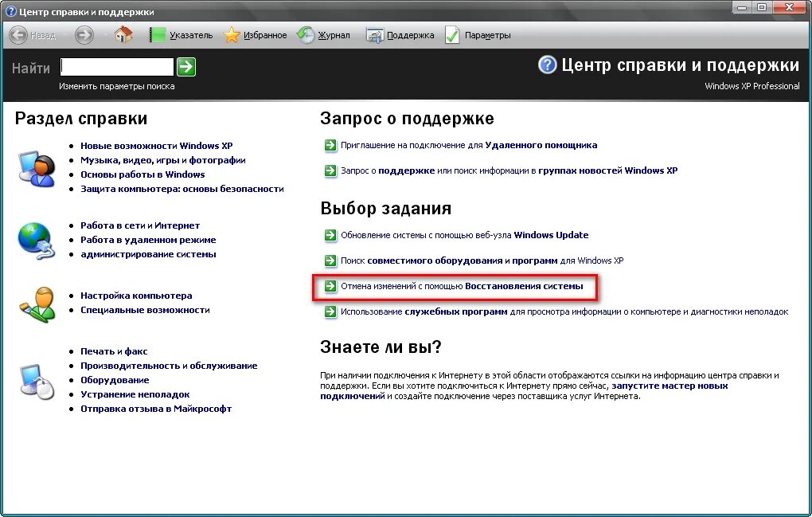This screenshot has width=812, height=517.
Task: Open Отправка отзыва в Майкрософт link
Action: (156, 409)
